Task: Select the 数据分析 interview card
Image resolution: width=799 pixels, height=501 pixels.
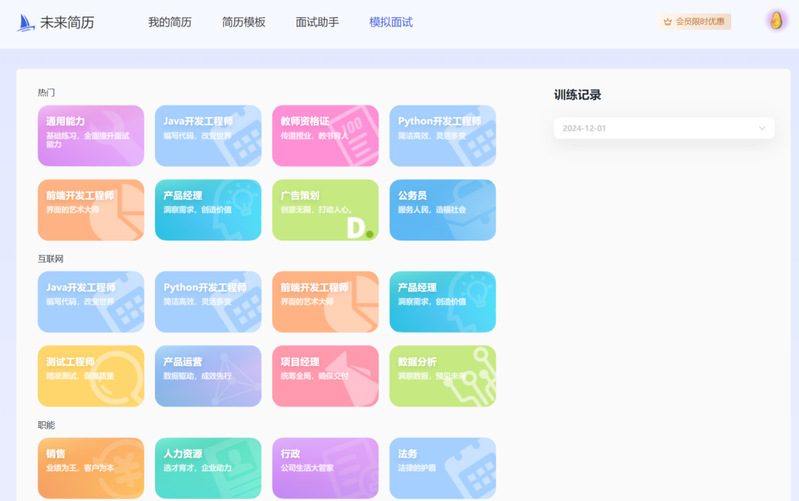Action: [x=442, y=376]
